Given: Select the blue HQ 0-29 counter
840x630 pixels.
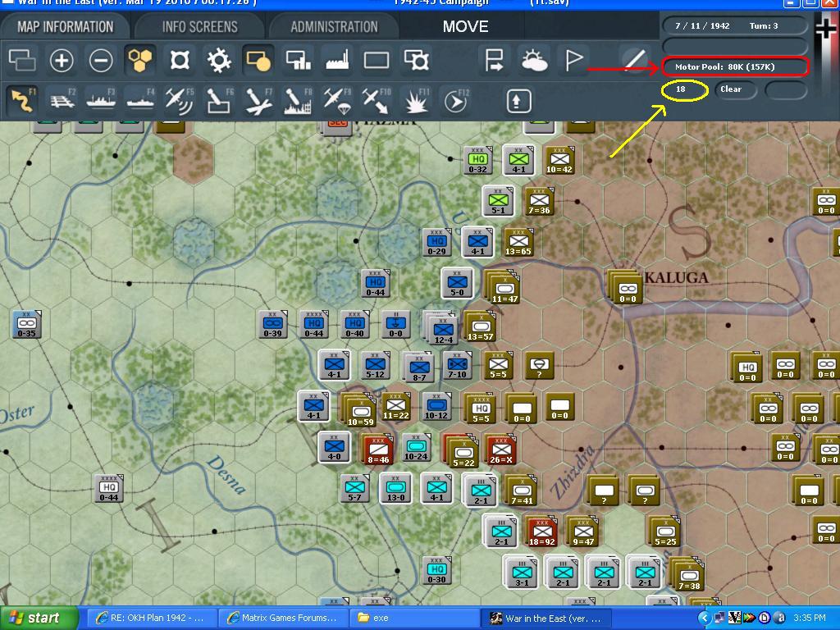Looking at the screenshot, I should pos(436,242).
